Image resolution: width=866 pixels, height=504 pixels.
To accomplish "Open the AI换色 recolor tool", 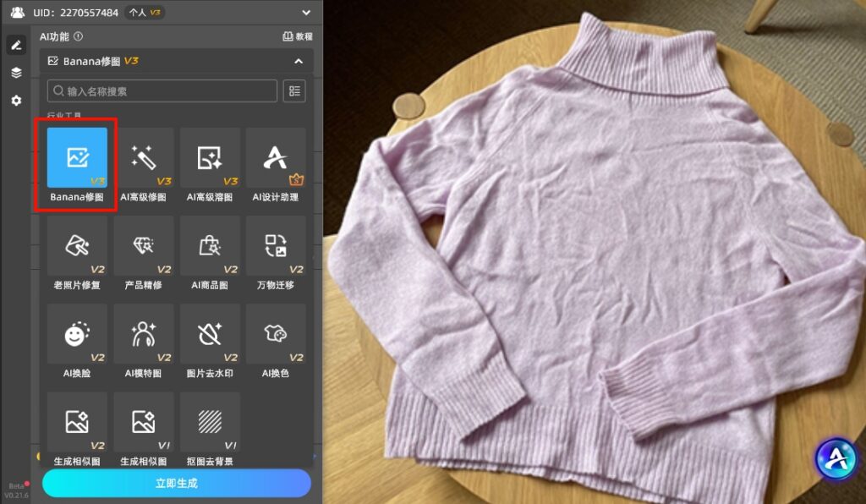I will 276,334.
